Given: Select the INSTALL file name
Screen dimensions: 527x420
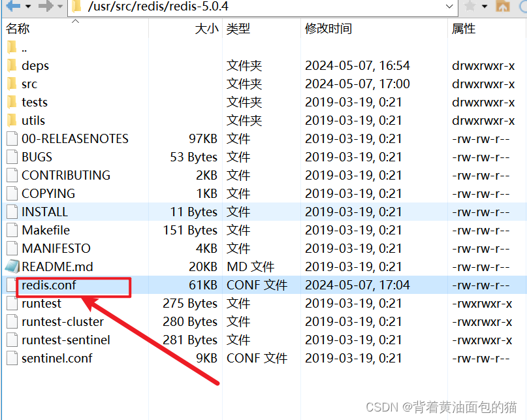Looking at the screenshot, I should click(44, 212).
